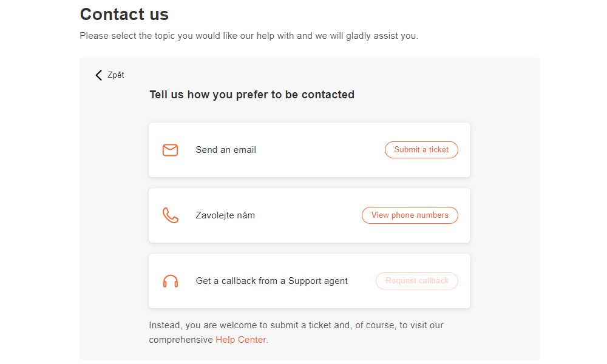Click the phone handset icon

coord(171,215)
